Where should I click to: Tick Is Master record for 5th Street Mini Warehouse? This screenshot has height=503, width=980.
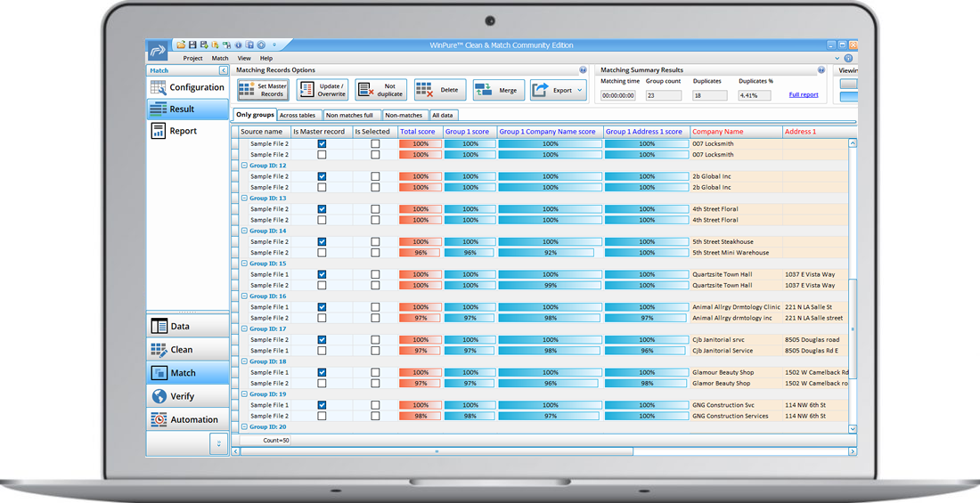click(322, 253)
